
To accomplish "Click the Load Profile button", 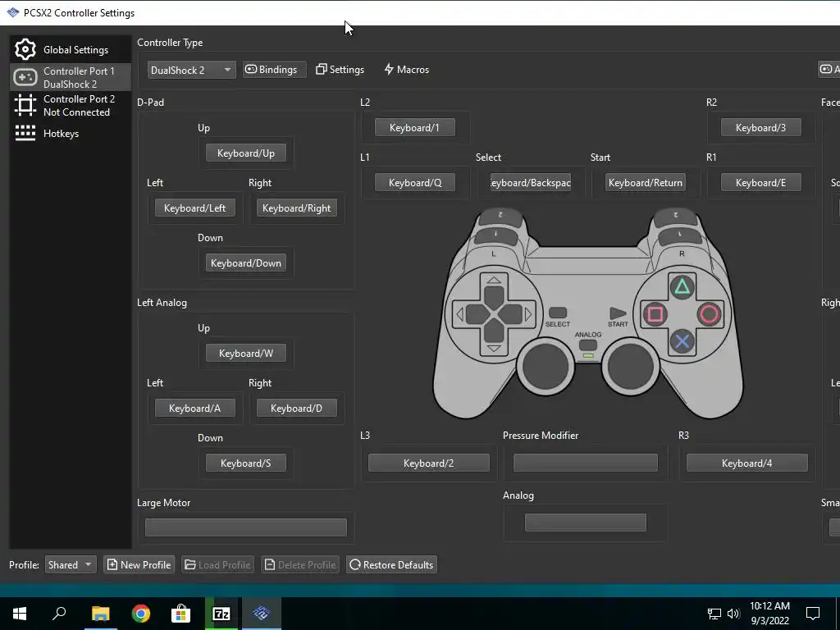I will (x=217, y=564).
